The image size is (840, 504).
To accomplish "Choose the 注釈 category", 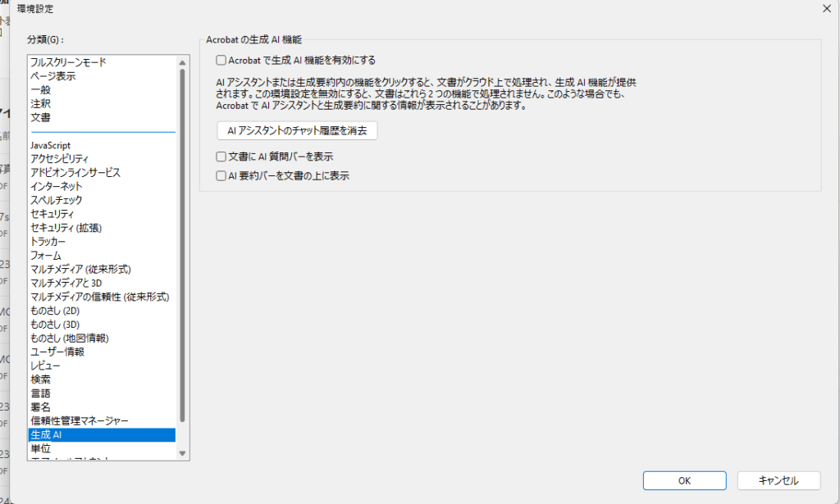I will (41, 104).
